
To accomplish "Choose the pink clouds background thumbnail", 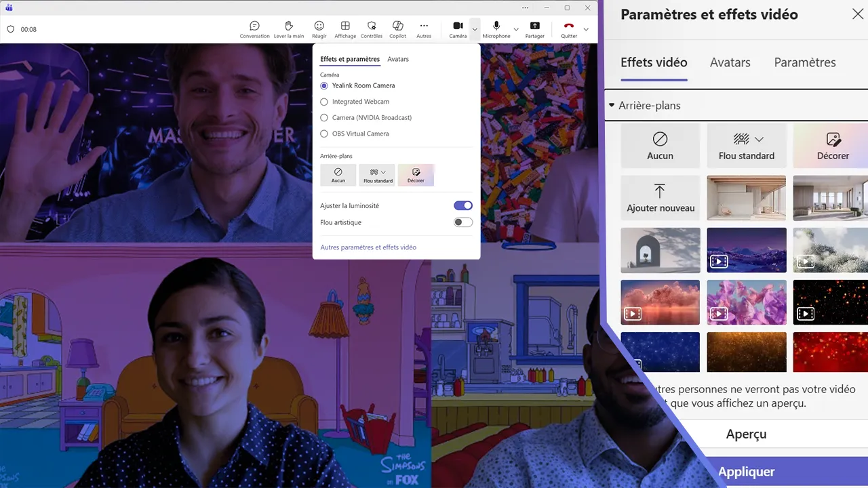I will coord(660,302).
